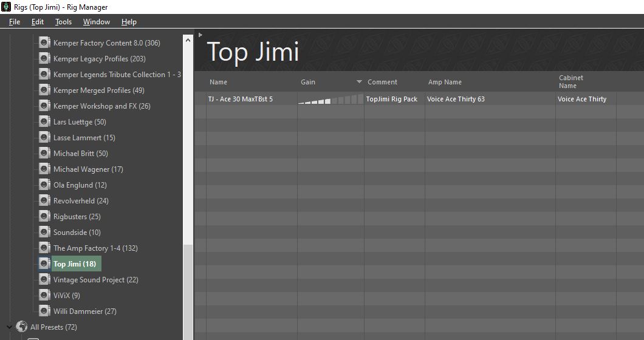
Task: Select Willi Dammeier (27) in the tree
Action: (x=85, y=311)
